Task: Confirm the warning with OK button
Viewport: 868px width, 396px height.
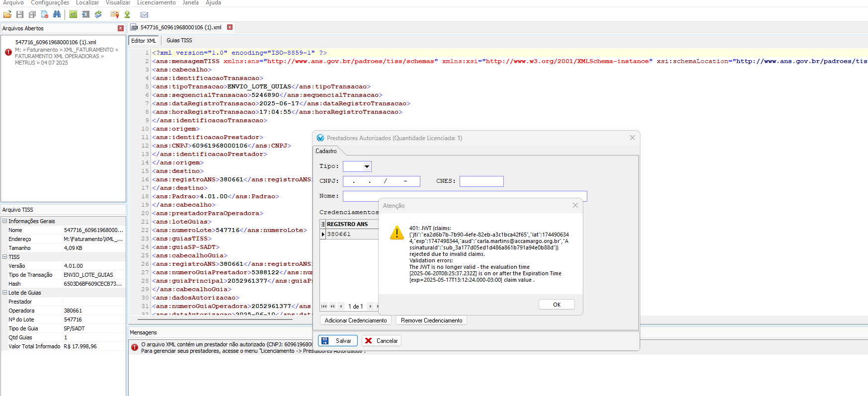Action: pos(556,305)
